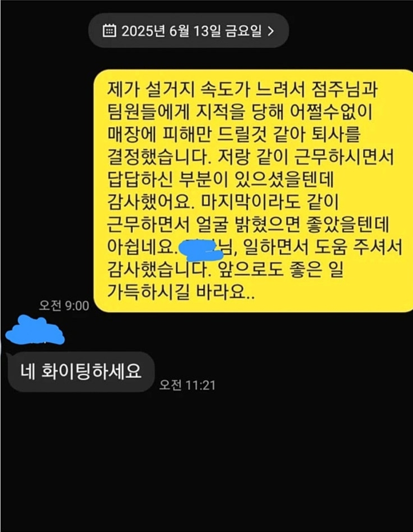Tap the 네 화이팅하세요 reply bubble
Viewport: 413px width, 532px height.
tap(81, 372)
